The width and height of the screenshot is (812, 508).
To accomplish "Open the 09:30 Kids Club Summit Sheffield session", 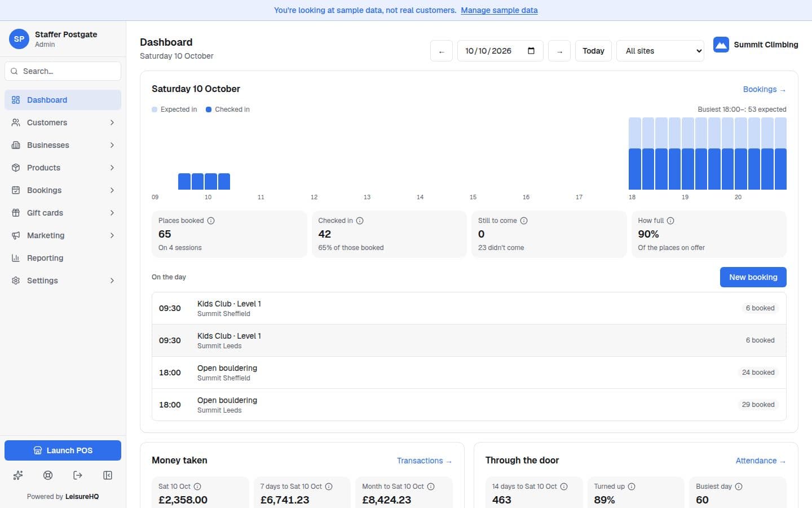I will [x=469, y=308].
